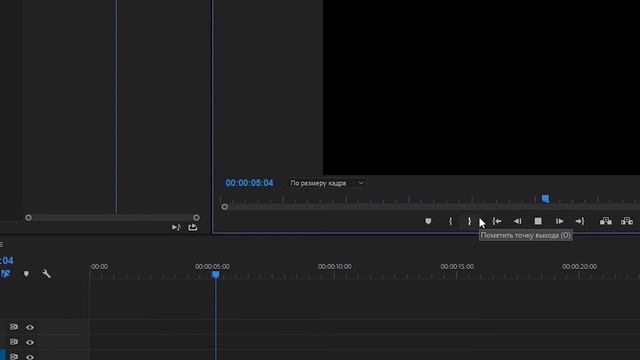Click the Extract button
This screenshot has width=640, height=360.
(x=627, y=221)
